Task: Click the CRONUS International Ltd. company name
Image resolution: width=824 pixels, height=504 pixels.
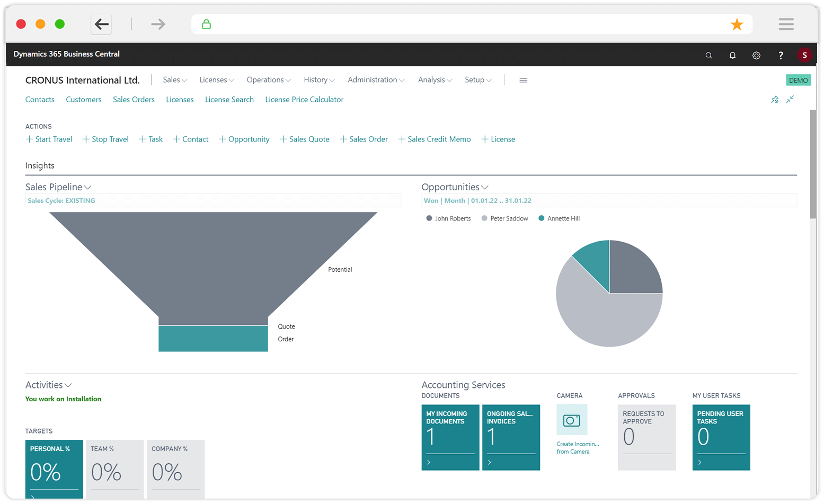Action: click(x=83, y=80)
